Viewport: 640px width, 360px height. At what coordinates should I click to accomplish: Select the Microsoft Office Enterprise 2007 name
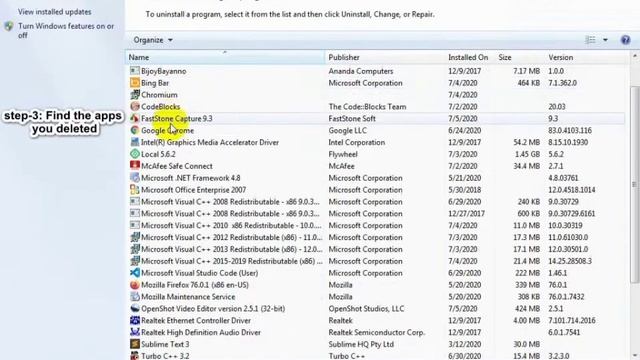193,190
